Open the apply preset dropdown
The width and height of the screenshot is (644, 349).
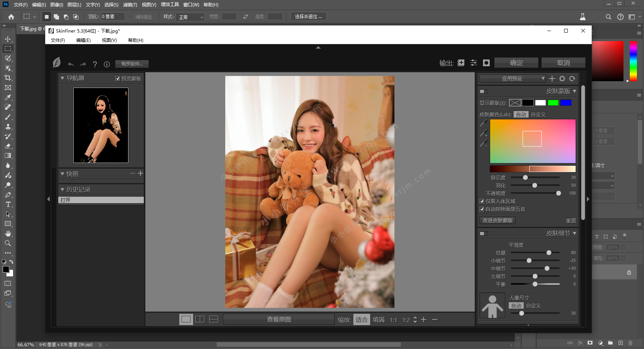tap(513, 79)
